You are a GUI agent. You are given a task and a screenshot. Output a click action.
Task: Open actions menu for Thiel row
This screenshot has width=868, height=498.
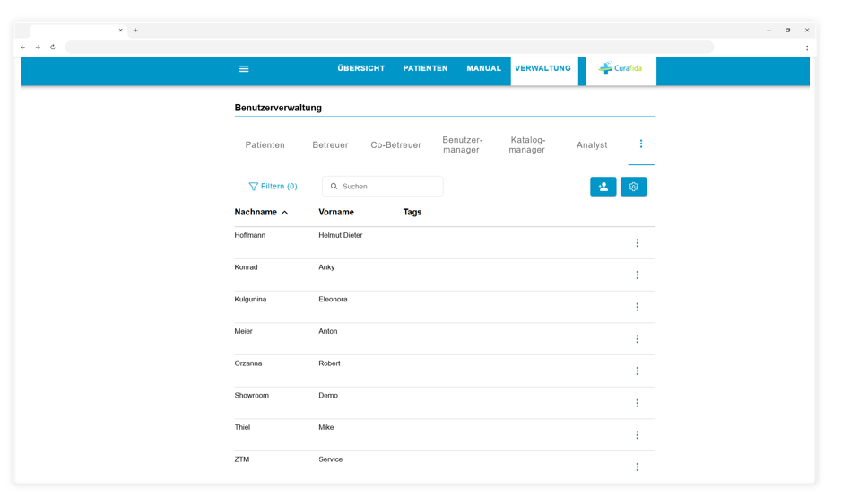coord(638,435)
